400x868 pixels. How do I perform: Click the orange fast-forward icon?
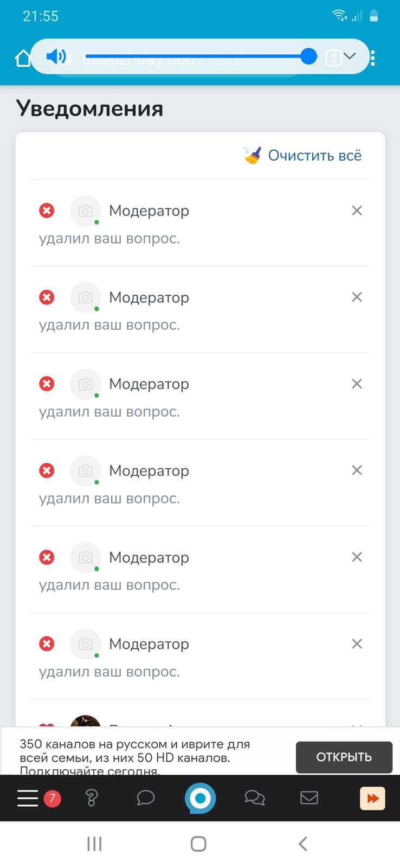click(x=372, y=798)
